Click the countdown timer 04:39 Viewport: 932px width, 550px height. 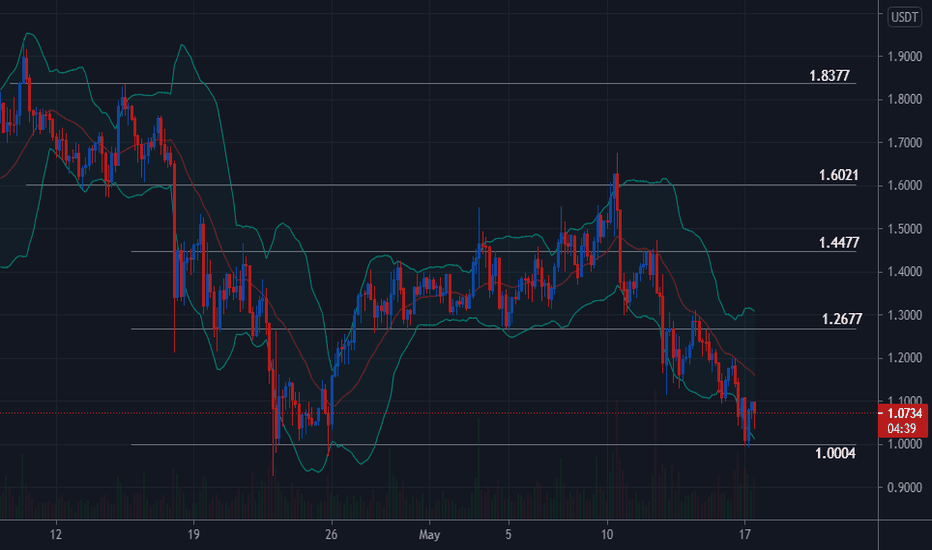[x=902, y=428]
